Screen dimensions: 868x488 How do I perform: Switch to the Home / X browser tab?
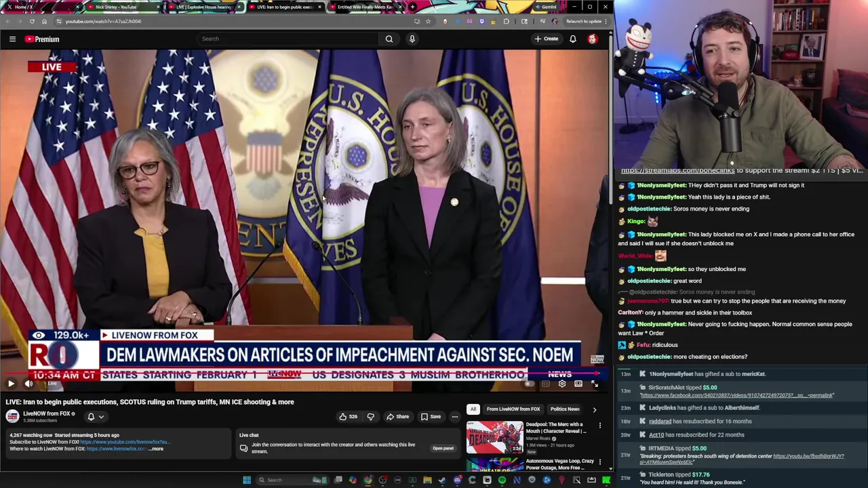point(42,7)
